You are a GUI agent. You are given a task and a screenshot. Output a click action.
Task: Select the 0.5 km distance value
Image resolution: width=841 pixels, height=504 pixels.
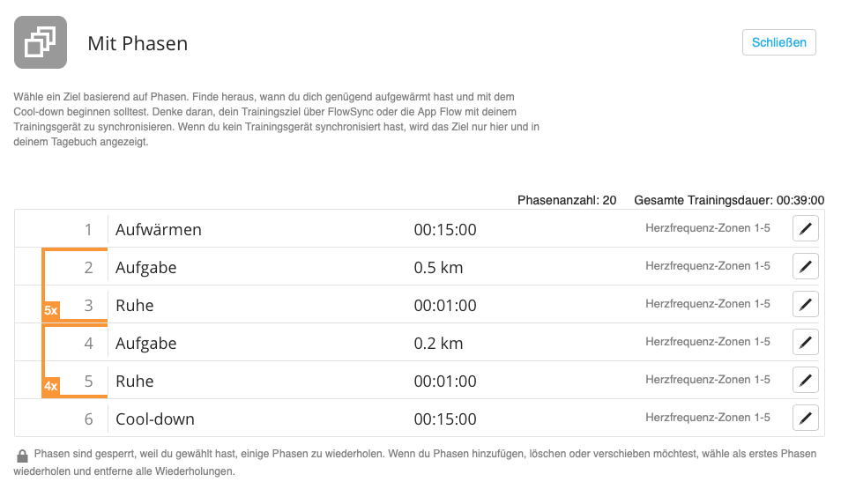coord(438,268)
